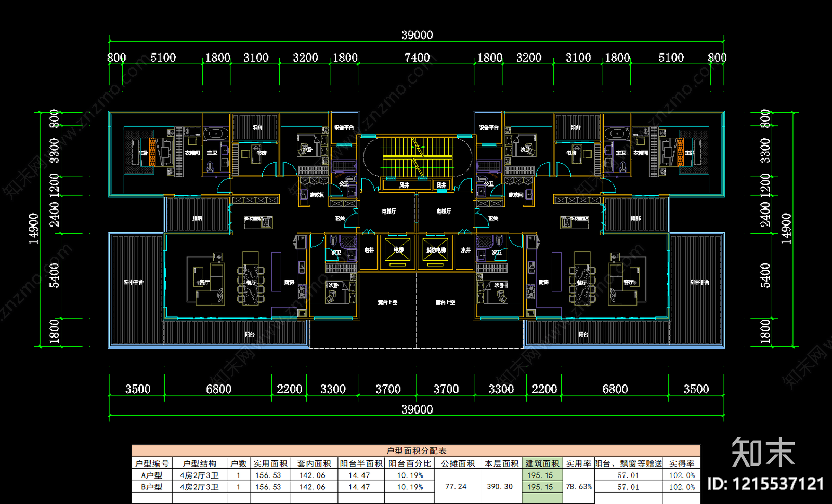Screen dimensions: 832x504
Task: Select the 实得率 column header
Action: [682, 463]
